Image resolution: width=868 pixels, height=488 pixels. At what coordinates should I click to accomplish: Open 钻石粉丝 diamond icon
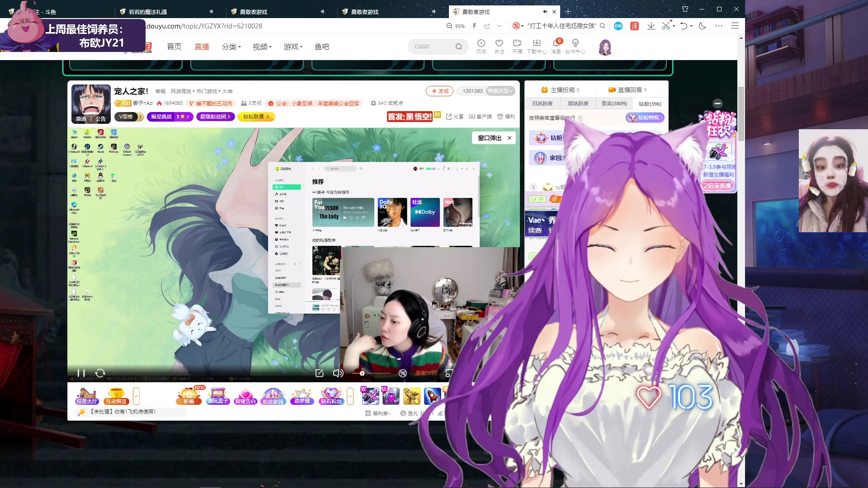tap(331, 396)
